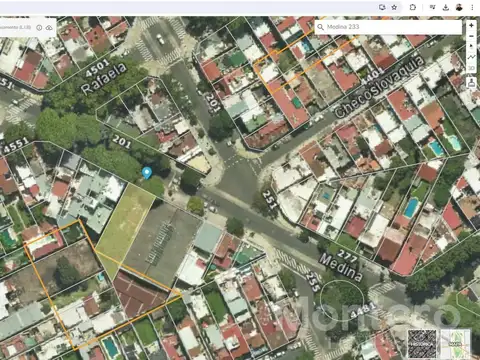This screenshot has height=360, width=480.
Task: Toggle the 3D view mode
Action: pos(471,68)
